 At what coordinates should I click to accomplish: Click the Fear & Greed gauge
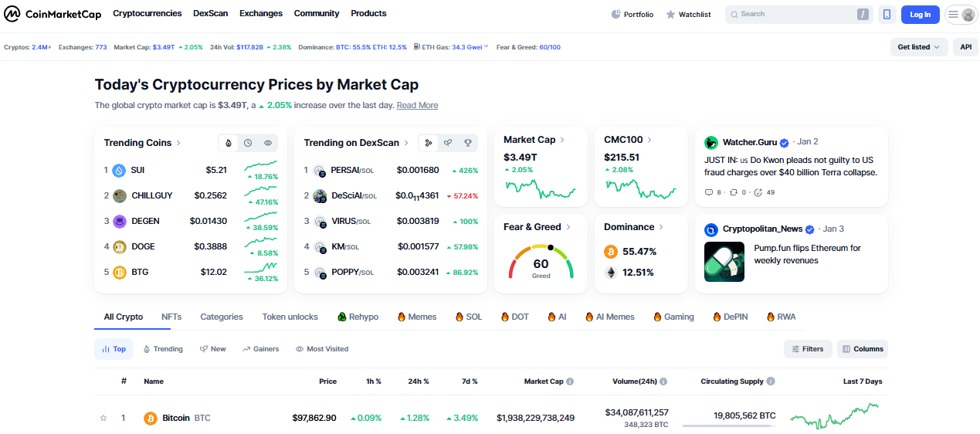coord(541,263)
